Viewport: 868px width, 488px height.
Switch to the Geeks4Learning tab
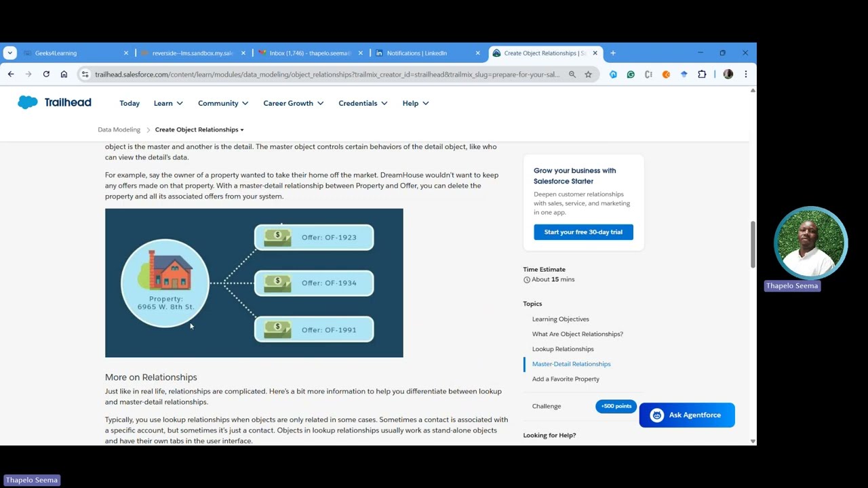coord(75,53)
